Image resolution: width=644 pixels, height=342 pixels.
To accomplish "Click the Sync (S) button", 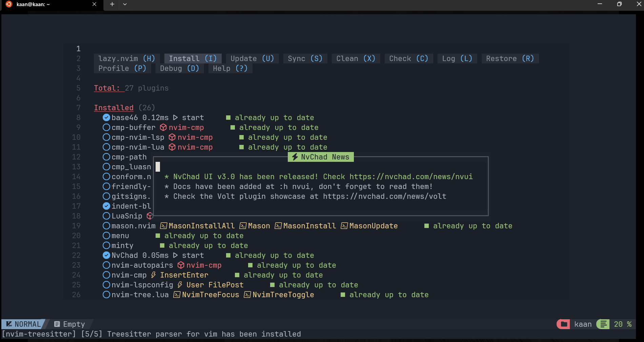I will (305, 59).
